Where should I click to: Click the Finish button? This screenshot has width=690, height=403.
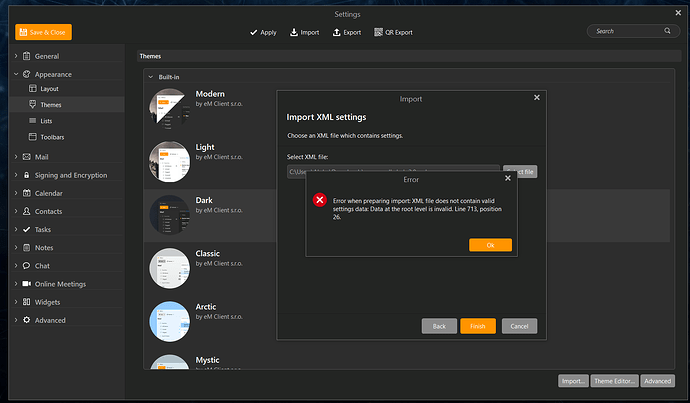(478, 326)
